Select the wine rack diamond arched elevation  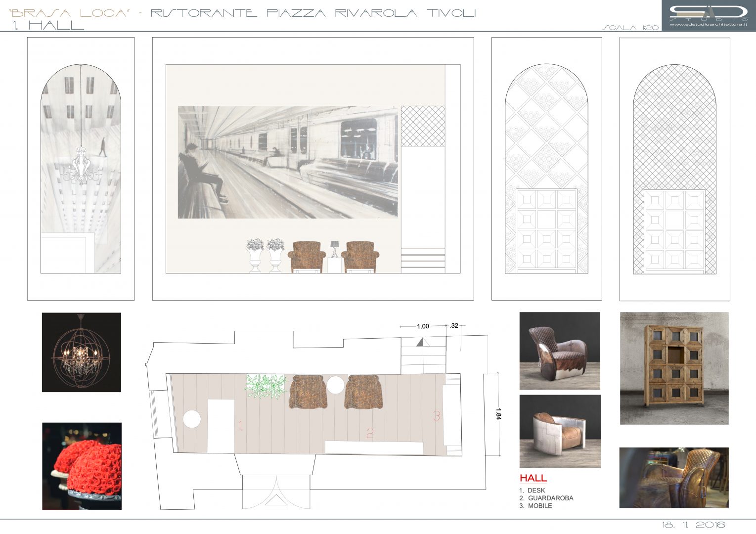546,169
